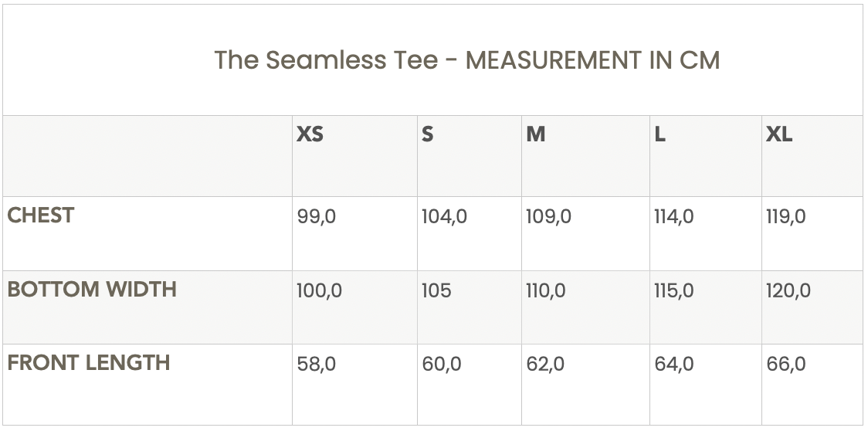The width and height of the screenshot is (868, 431).
Task: Select the XL size column header
Action: click(779, 134)
